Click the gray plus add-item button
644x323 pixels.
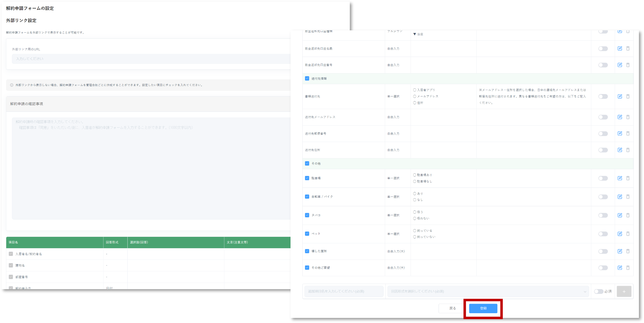point(624,292)
